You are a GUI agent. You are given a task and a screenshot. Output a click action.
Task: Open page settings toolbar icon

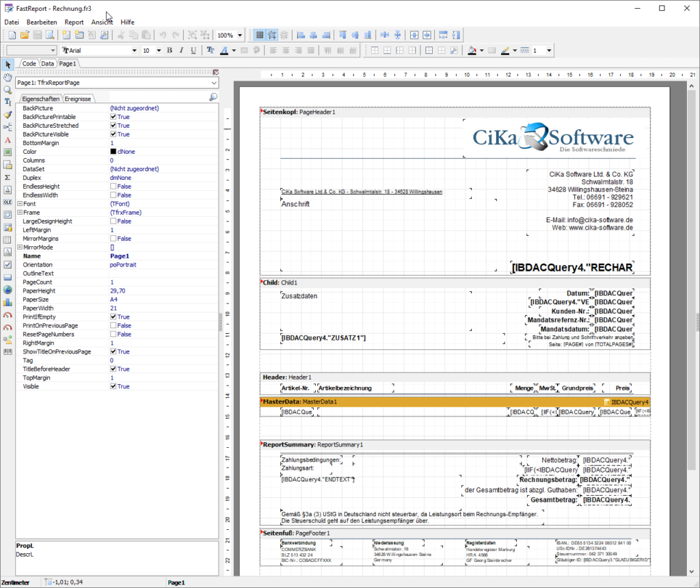104,35
